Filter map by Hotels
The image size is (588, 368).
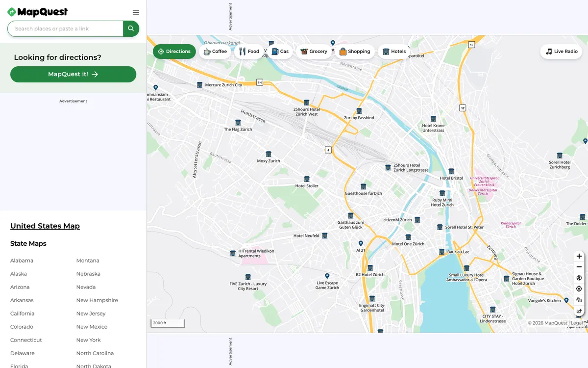tap(394, 52)
